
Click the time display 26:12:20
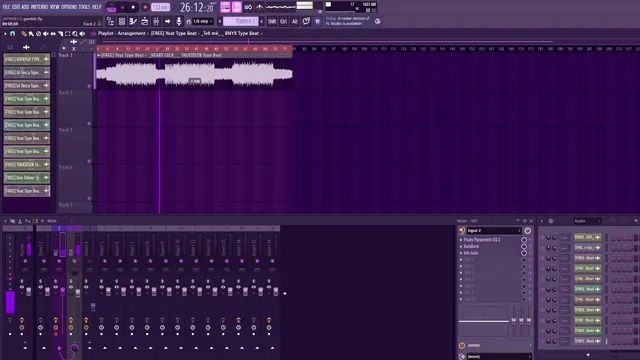[197, 7]
